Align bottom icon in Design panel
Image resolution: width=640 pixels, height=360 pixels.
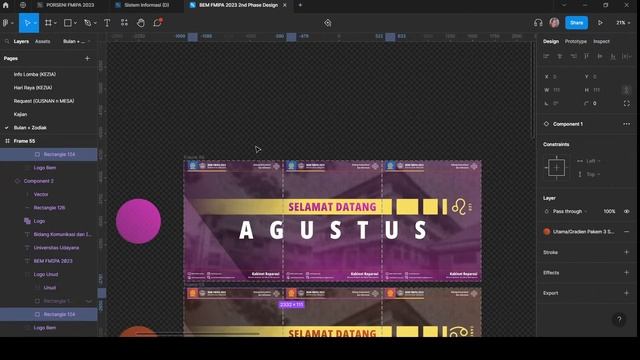[x=613, y=56]
